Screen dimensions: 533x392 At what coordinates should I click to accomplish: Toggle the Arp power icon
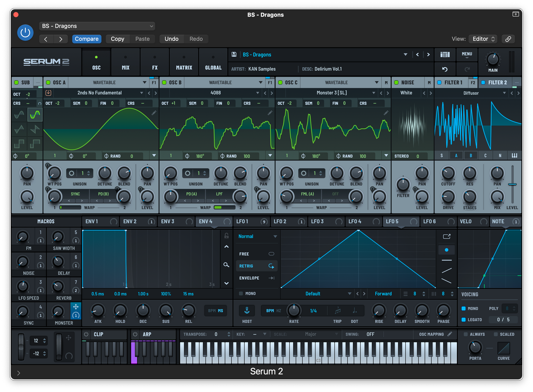(135, 334)
